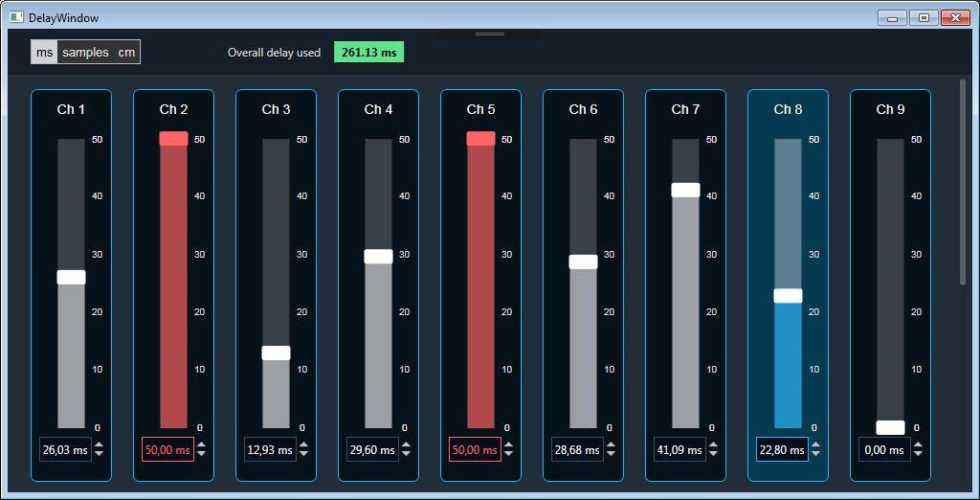This screenshot has width=980, height=500.
Task: Click the DelayWindow title bar app icon
Action: (17, 17)
